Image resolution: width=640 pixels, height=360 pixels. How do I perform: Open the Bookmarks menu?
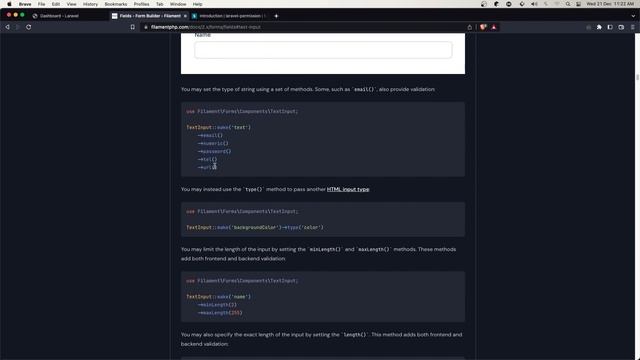[116, 4]
